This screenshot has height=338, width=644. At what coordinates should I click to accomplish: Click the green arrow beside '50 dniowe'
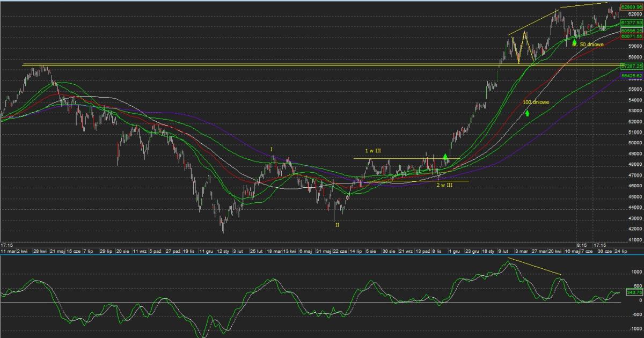[574, 42]
